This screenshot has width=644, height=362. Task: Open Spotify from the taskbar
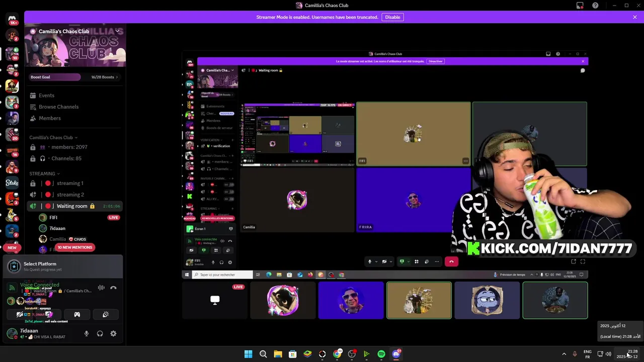click(x=381, y=354)
